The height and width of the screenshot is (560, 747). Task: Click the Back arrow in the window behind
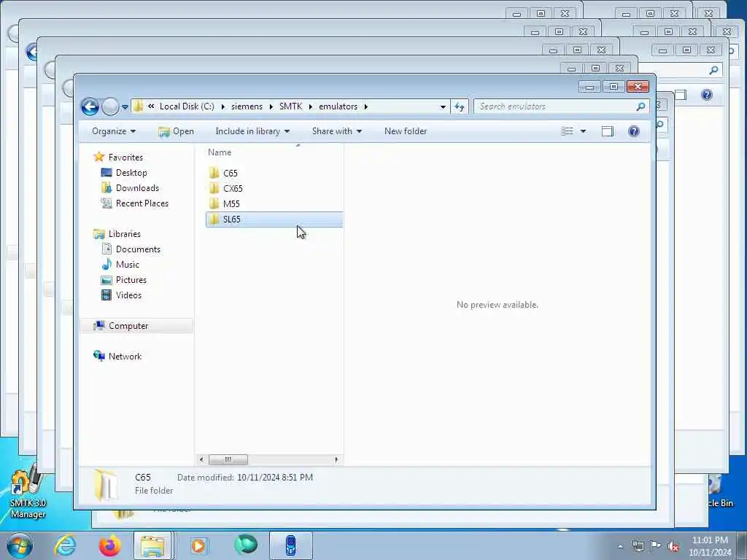(x=31, y=52)
